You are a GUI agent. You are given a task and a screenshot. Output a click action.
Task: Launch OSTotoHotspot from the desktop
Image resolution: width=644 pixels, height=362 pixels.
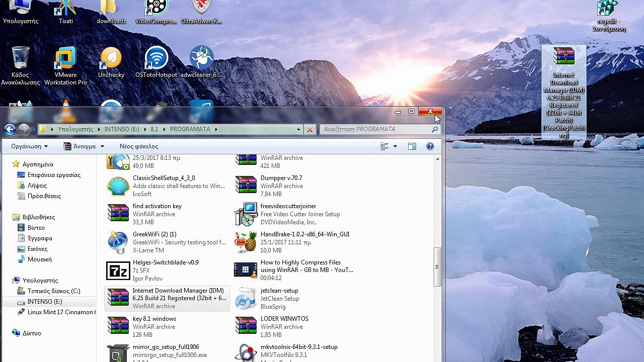point(156,62)
